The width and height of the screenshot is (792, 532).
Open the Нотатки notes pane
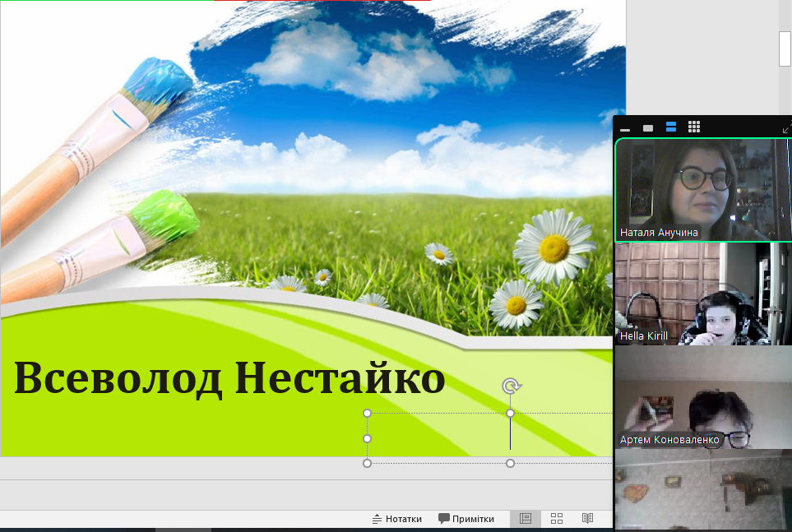point(397,519)
